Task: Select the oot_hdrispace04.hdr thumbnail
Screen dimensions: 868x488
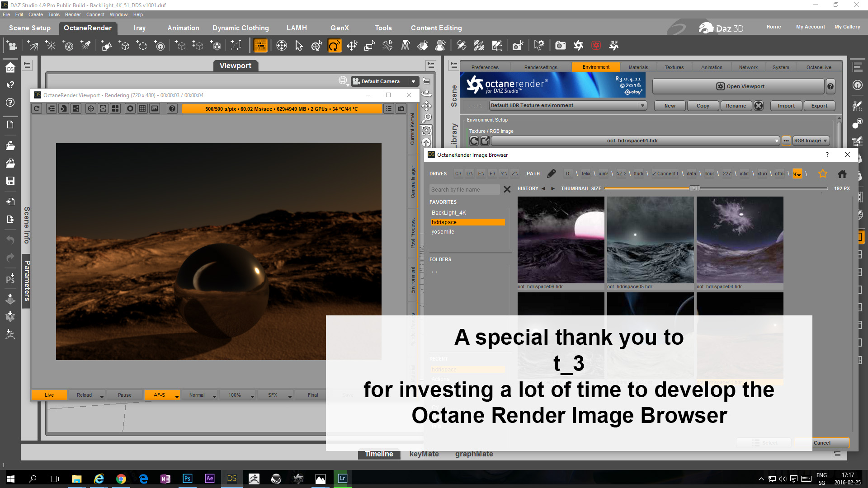Action: tap(740, 240)
